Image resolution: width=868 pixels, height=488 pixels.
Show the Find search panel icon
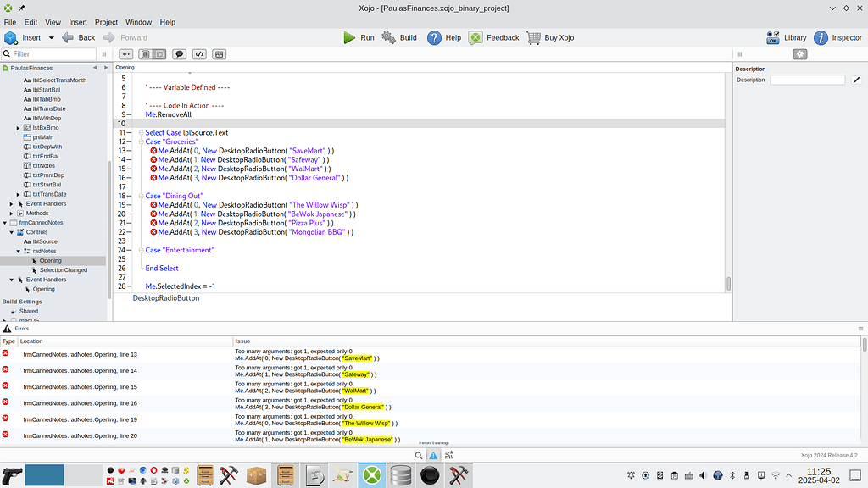coord(419,455)
